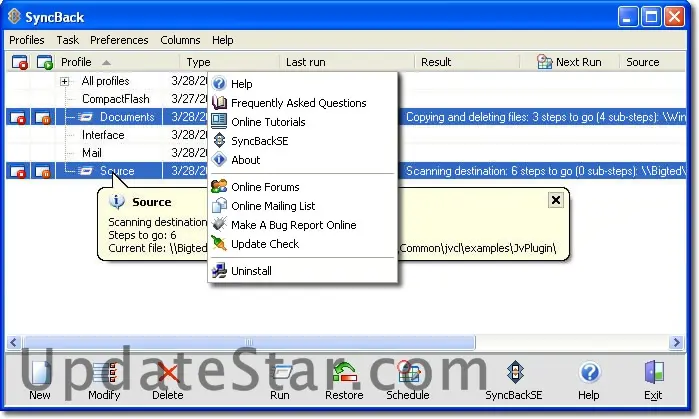This screenshot has height=419, width=699.
Task: Click the Delete profile toolbar icon
Action: click(168, 373)
